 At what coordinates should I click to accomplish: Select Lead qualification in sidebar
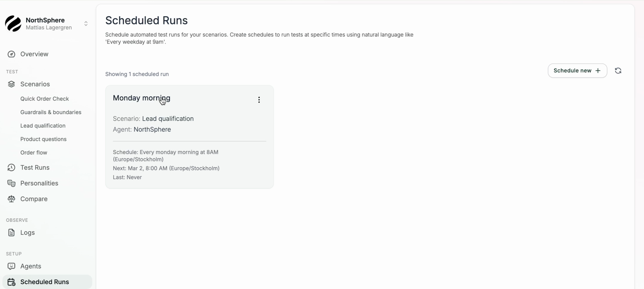(43, 126)
